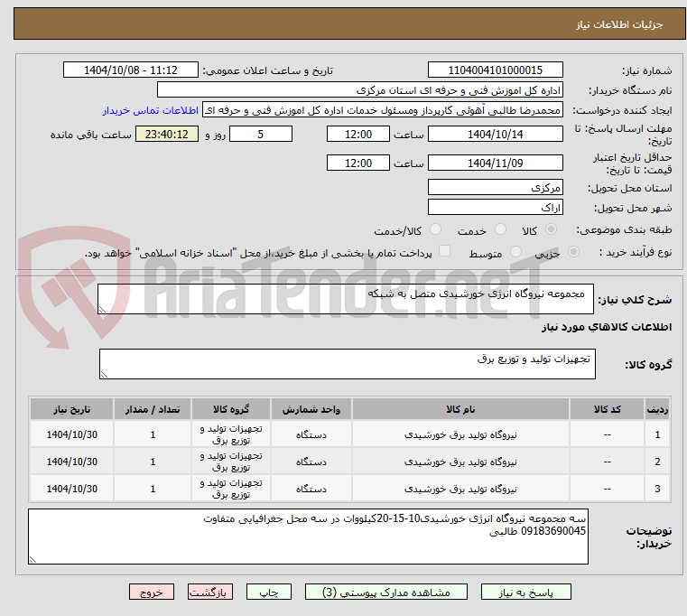The width and height of the screenshot is (687, 616).
Task: Click the price validity date 1404/11/09
Action: [495, 163]
